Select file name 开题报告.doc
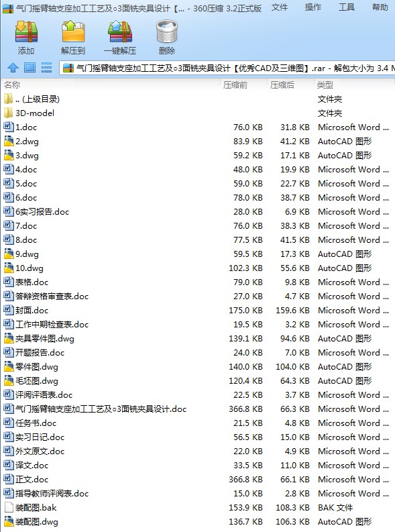The height and width of the screenshot is (532, 395). click(x=40, y=352)
